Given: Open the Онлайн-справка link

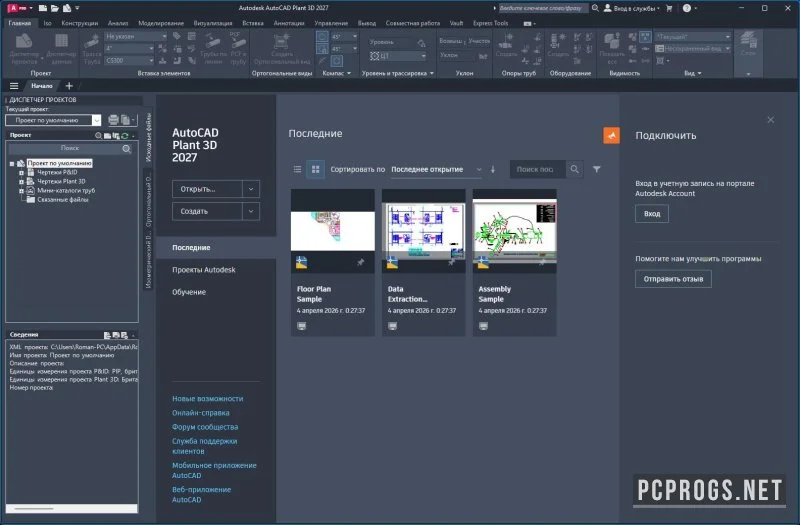Looking at the screenshot, I should (x=201, y=413).
